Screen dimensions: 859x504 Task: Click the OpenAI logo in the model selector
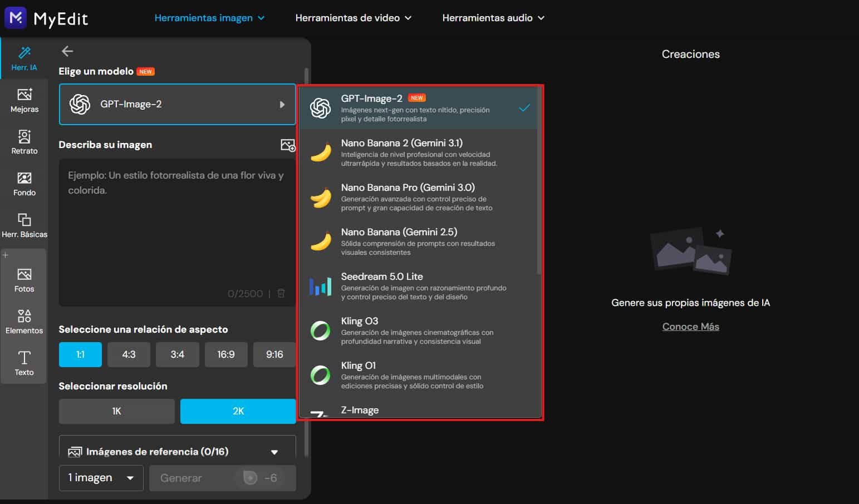80,104
